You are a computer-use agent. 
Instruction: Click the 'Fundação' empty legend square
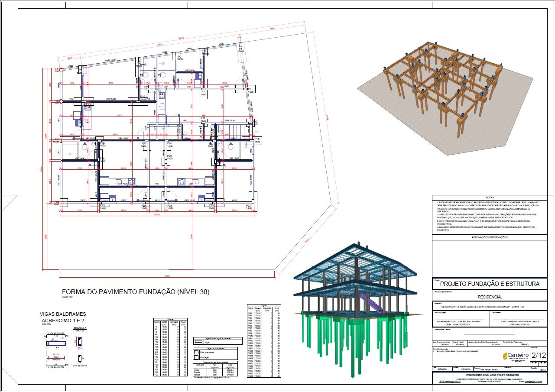point(196,357)
